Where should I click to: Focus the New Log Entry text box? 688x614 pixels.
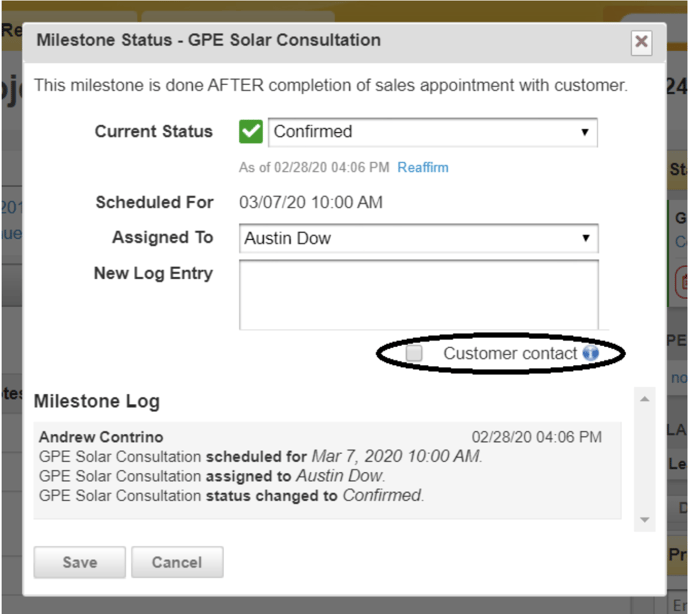click(418, 294)
